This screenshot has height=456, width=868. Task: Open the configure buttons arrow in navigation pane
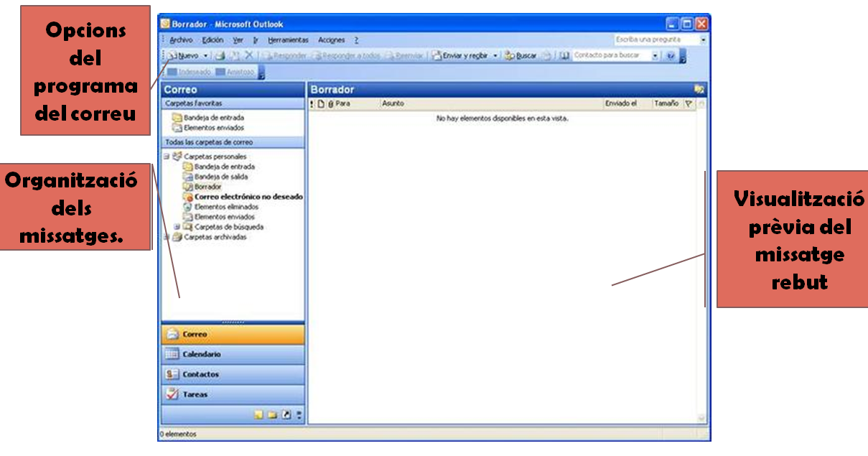coord(299,415)
